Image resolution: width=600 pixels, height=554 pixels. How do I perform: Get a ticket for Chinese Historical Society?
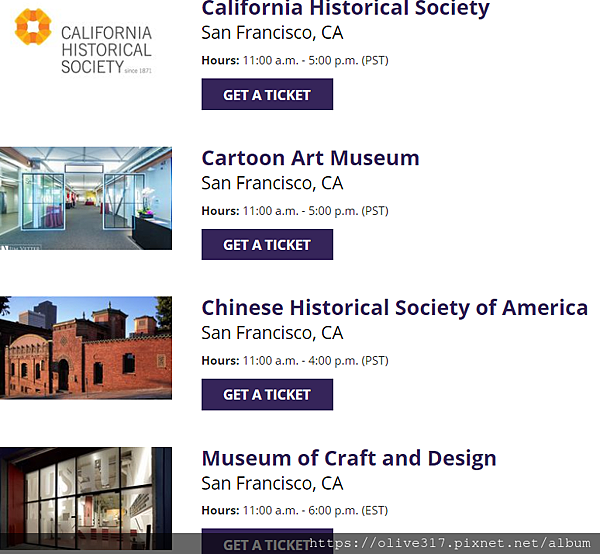pyautogui.click(x=267, y=394)
